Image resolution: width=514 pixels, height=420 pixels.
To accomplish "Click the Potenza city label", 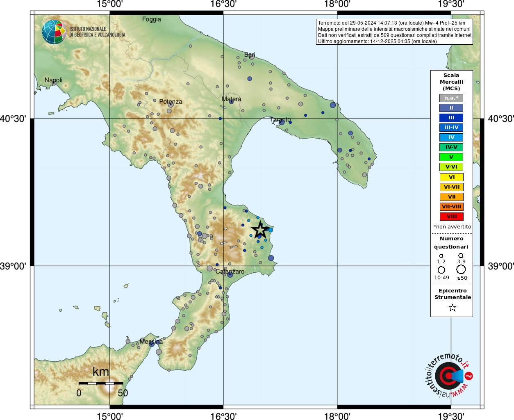I will (x=171, y=101).
